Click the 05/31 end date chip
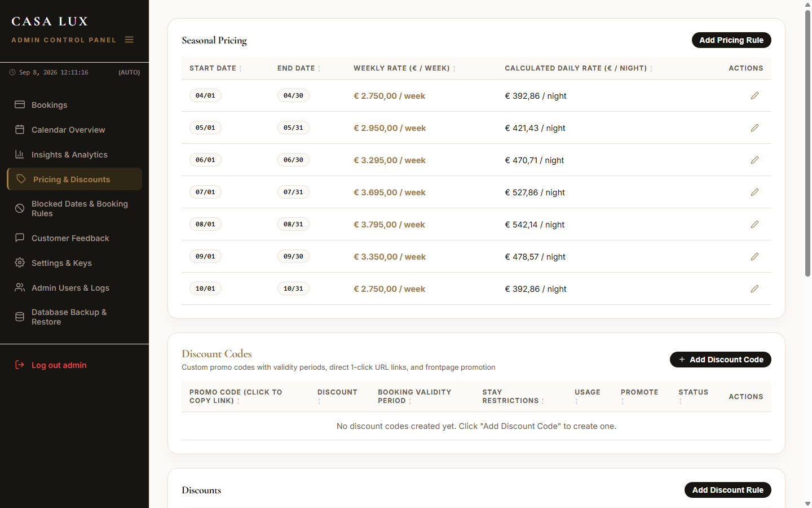Image resolution: width=812 pixels, height=508 pixels. [293, 128]
